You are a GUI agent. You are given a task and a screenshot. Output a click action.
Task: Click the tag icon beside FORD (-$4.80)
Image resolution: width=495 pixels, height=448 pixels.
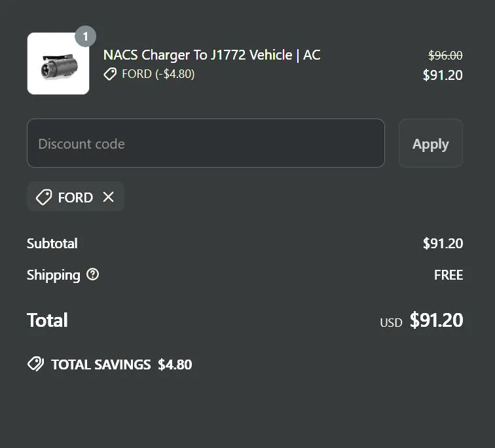click(x=111, y=74)
